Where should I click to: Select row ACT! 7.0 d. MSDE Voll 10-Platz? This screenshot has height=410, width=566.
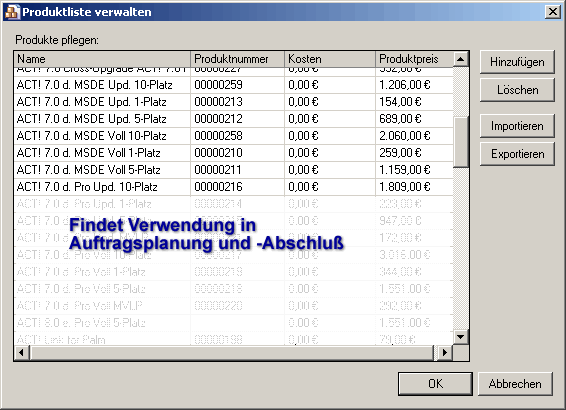234,136
